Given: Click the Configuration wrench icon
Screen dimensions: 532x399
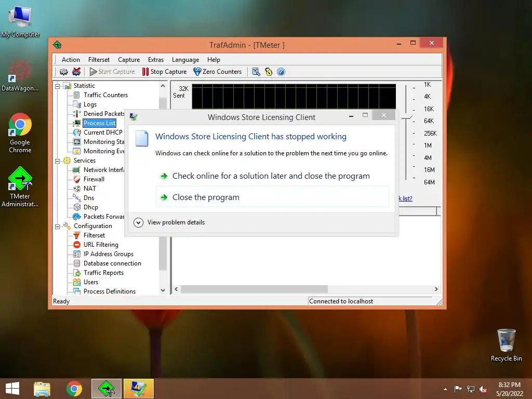Looking at the screenshot, I should click(67, 226).
